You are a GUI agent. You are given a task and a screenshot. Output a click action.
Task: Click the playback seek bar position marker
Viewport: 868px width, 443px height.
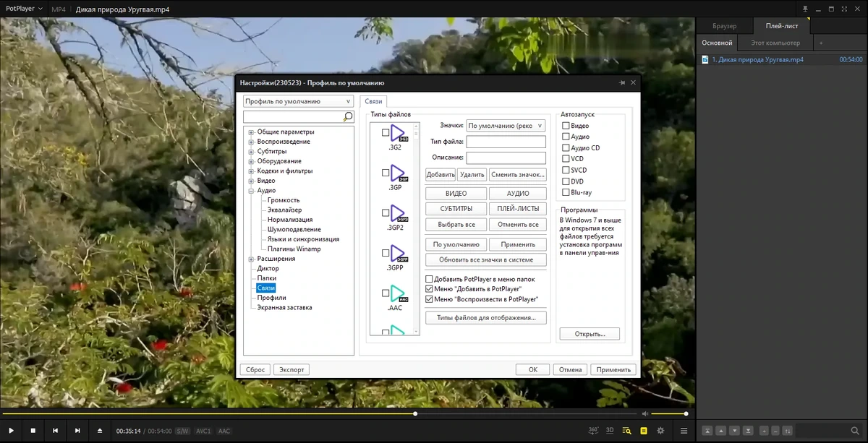pyautogui.click(x=415, y=414)
